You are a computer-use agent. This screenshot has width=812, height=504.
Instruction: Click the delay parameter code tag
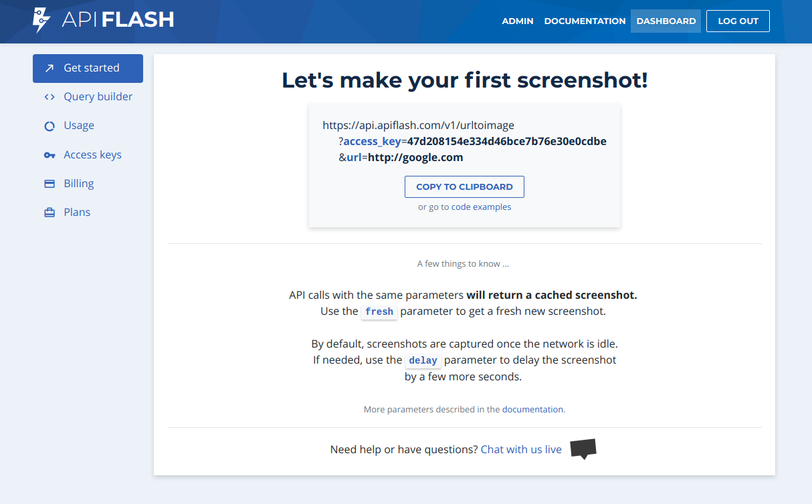[423, 361]
